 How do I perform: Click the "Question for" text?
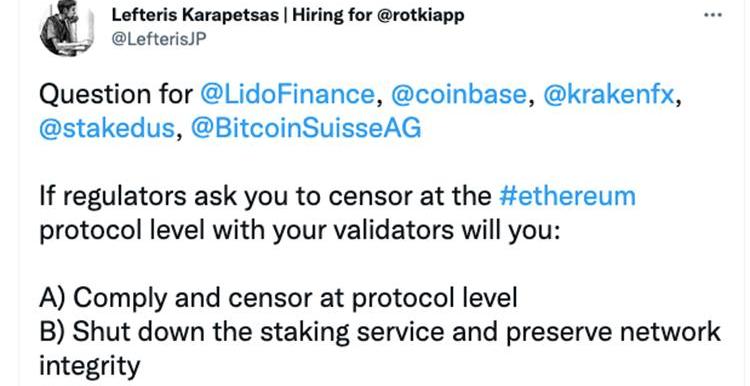(x=115, y=95)
